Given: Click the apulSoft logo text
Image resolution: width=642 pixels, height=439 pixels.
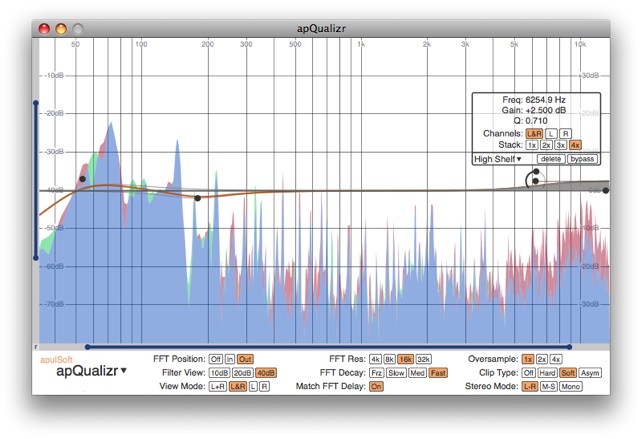Looking at the screenshot, I should click(x=56, y=360).
